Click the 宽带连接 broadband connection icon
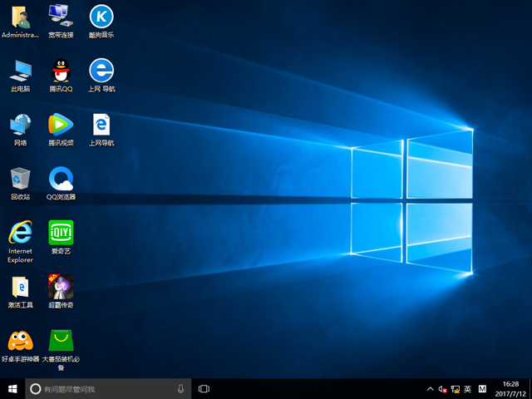Screen dimensions: 532x399 [x=60, y=17]
